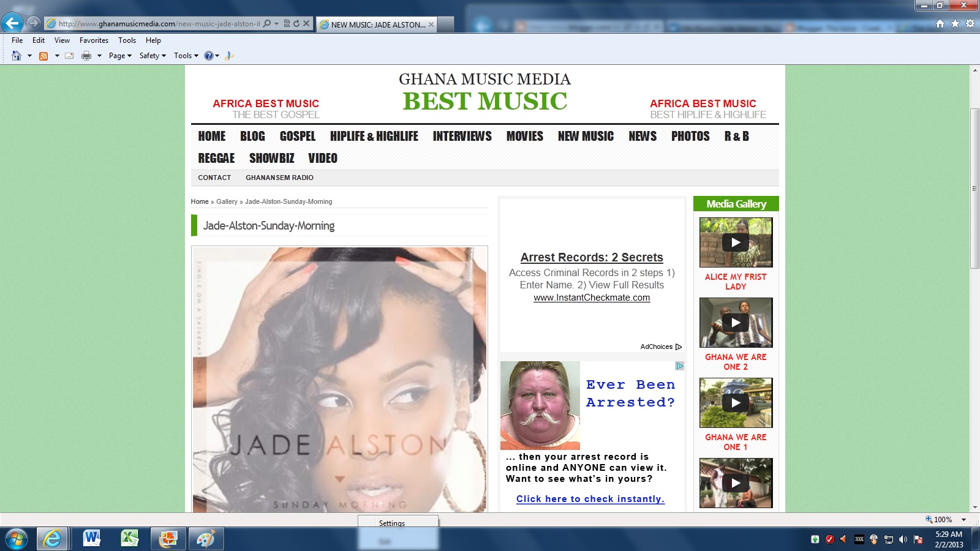Click the network connection tray icon
This screenshot has width=980, height=551.
[888, 539]
